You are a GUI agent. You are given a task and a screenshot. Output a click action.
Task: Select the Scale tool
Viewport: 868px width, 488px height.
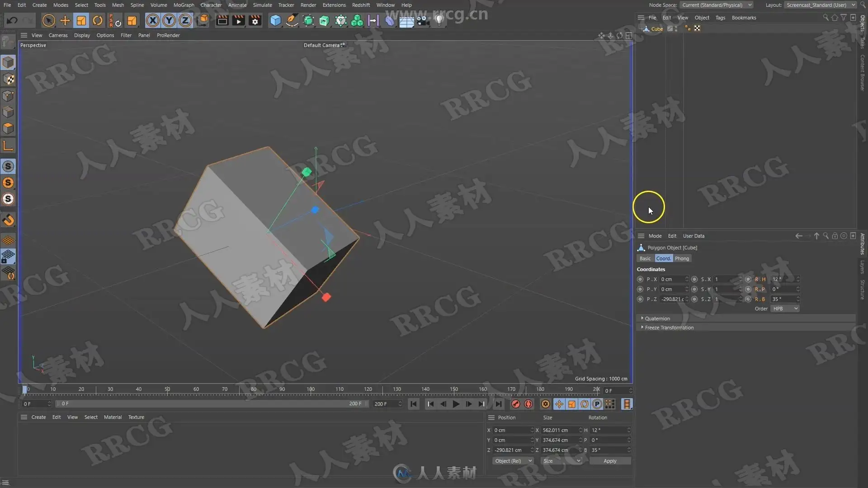click(81, 20)
